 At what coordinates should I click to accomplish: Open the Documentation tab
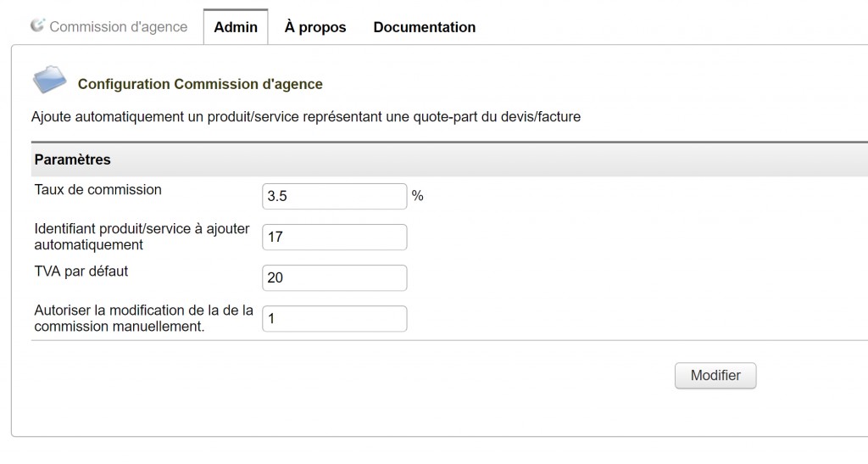tap(424, 27)
